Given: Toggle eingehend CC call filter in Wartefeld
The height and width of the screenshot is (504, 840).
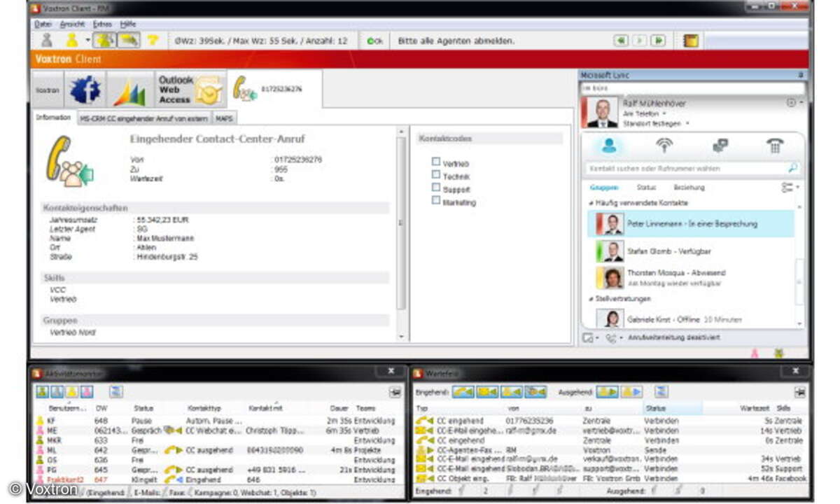Looking at the screenshot, I should [x=463, y=393].
